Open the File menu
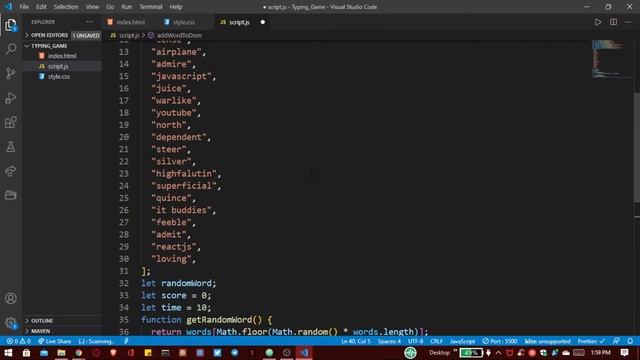640x360 pixels. (x=24, y=7)
